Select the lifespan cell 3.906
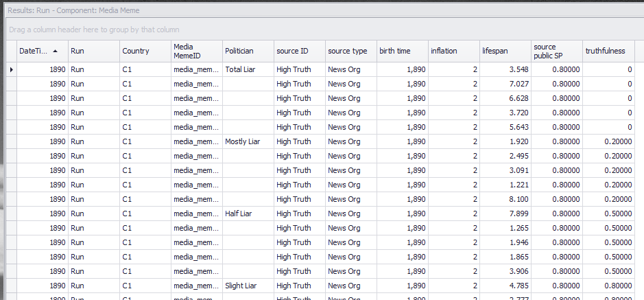 (505, 270)
